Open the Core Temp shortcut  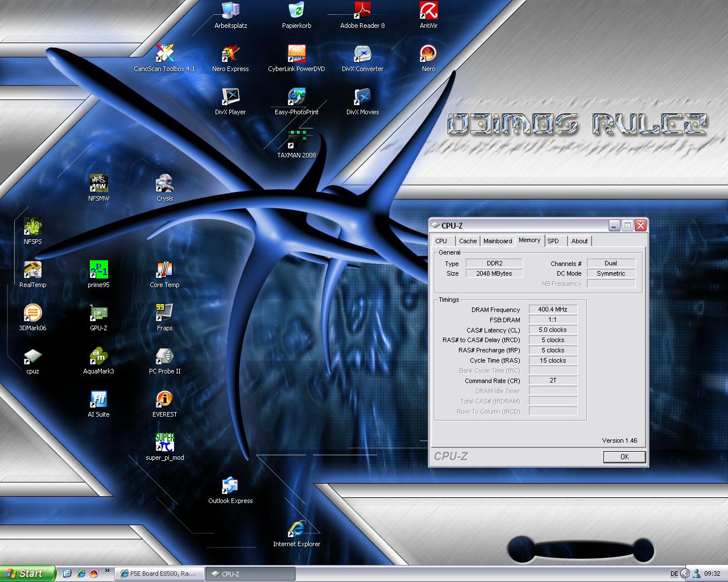click(x=164, y=275)
